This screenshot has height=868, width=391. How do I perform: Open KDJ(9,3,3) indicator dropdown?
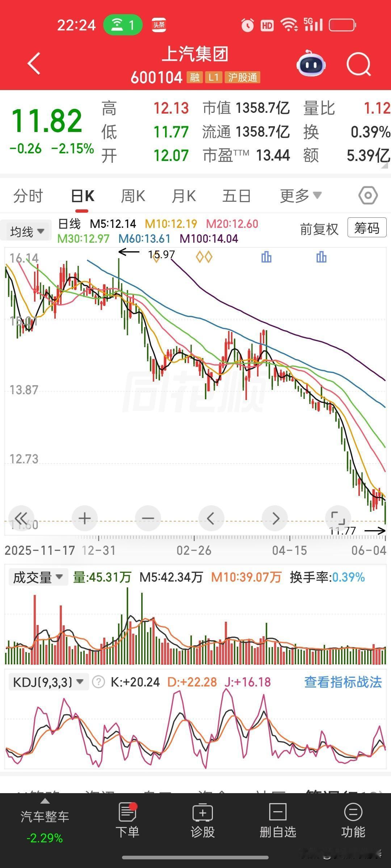pyautogui.click(x=49, y=682)
